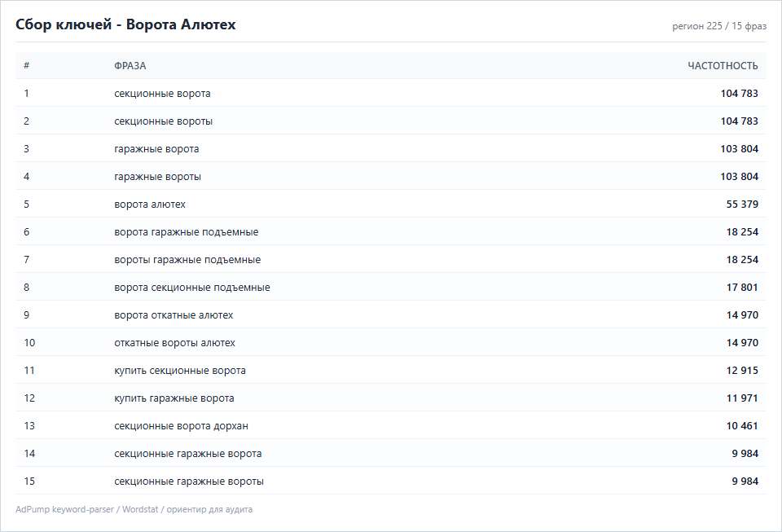Click row number 8
The image size is (782, 532).
tap(26, 288)
